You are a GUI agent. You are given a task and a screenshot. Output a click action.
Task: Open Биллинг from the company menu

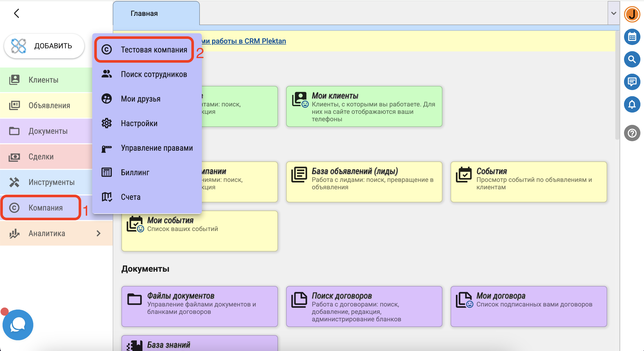135,173
